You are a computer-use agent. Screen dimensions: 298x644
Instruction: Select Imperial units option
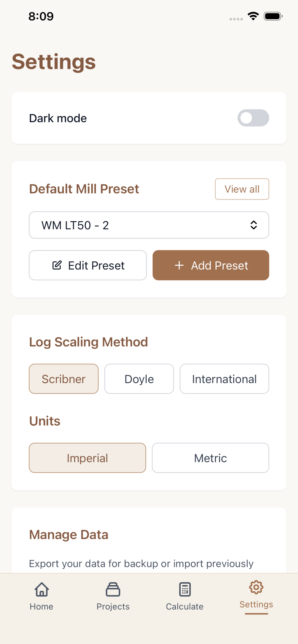pyautogui.click(x=87, y=458)
